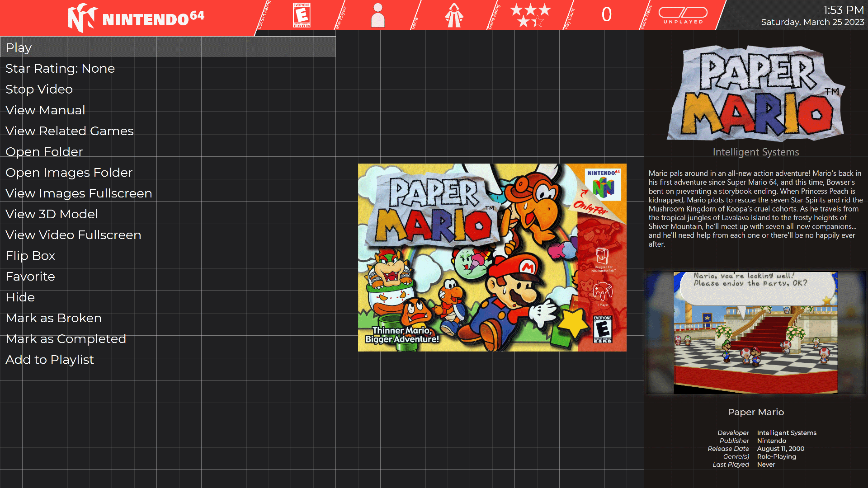Choose Open Folder menu entry
This screenshot has height=488, width=868.
168,151
